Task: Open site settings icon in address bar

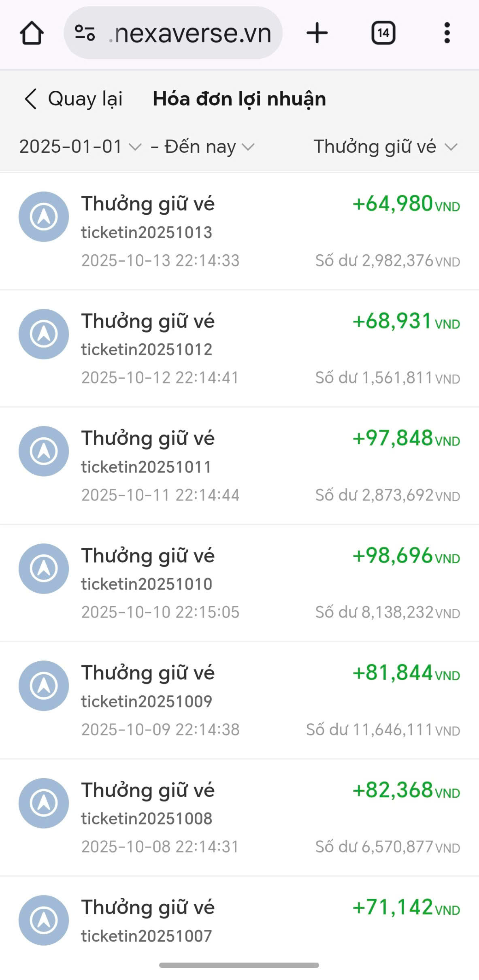Action: (85, 33)
